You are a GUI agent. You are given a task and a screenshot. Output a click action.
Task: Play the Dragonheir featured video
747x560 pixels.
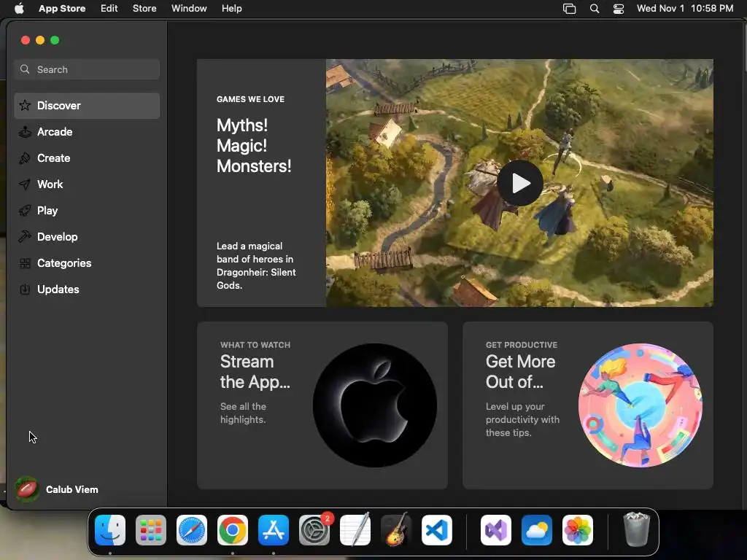[520, 183]
